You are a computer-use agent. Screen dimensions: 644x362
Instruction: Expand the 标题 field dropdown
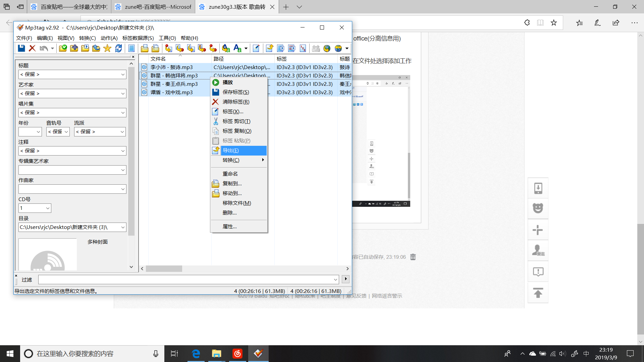tap(123, 74)
